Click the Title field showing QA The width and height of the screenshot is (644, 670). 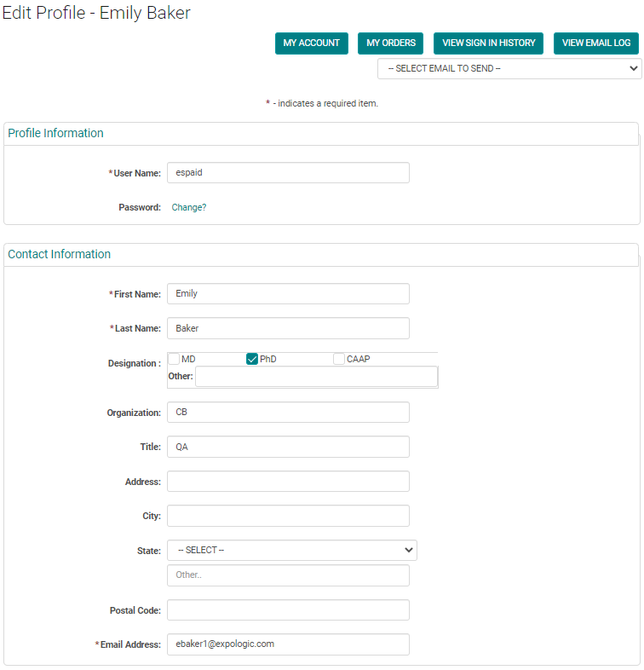coord(288,447)
